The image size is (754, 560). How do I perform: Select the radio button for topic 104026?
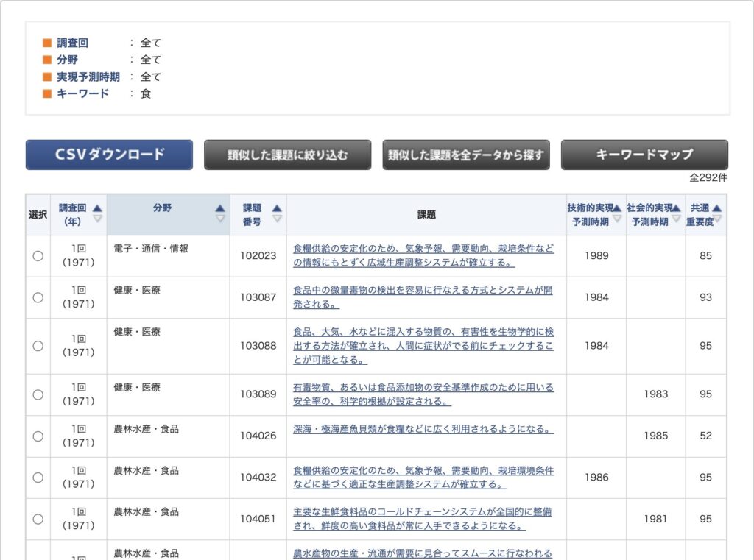click(x=38, y=436)
